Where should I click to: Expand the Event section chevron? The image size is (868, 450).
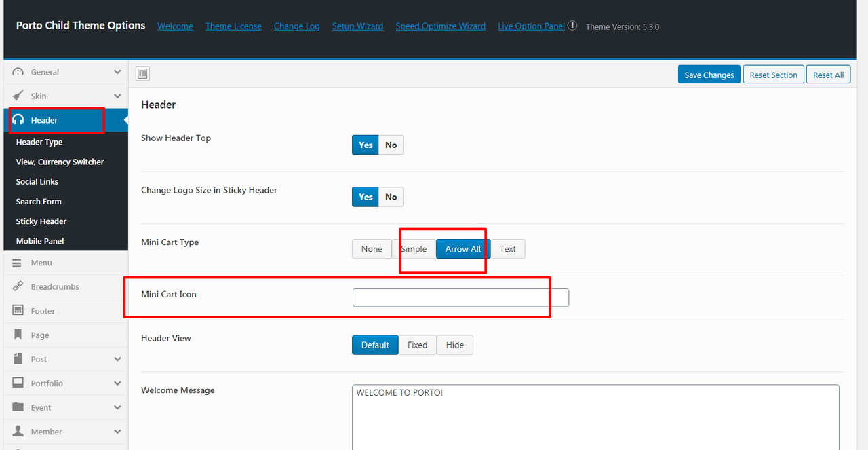[117, 407]
